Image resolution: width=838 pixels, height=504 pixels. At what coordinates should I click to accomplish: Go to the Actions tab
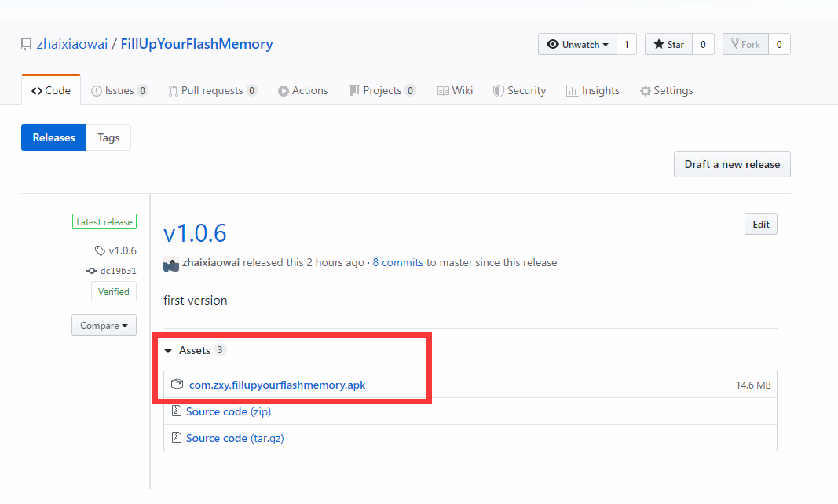(x=303, y=91)
